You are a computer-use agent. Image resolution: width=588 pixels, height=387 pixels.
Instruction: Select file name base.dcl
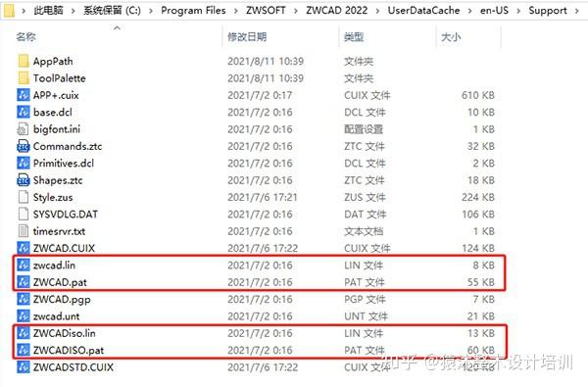point(53,112)
